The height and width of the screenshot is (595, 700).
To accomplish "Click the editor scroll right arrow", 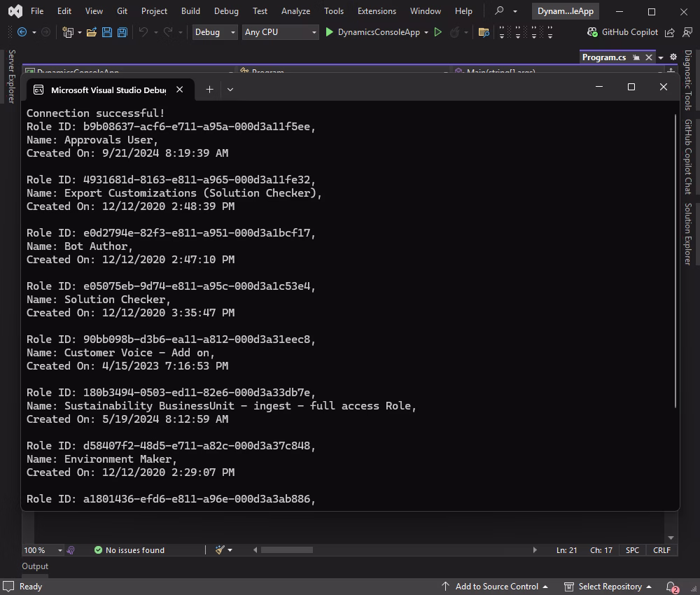I will (535, 550).
